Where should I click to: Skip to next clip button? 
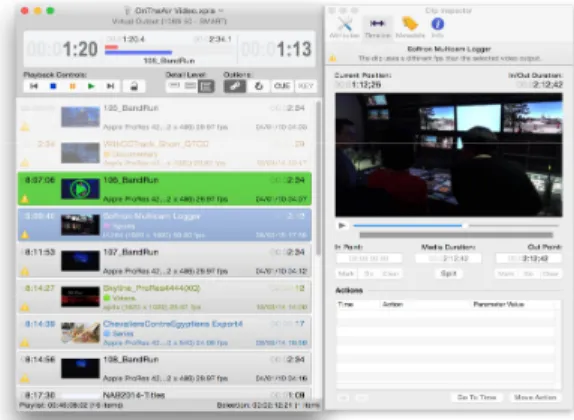[x=110, y=86]
